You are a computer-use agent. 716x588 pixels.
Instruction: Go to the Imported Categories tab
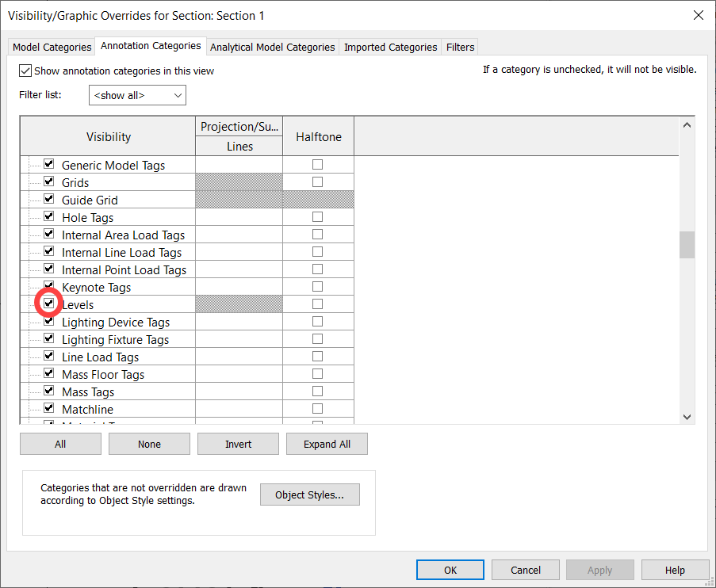(390, 47)
